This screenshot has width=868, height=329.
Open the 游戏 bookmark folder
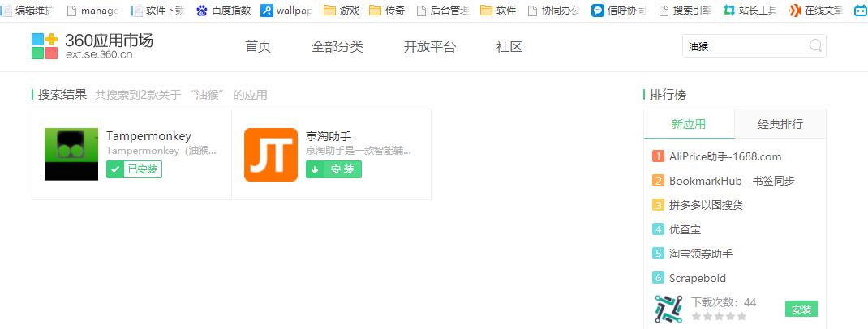click(x=341, y=10)
